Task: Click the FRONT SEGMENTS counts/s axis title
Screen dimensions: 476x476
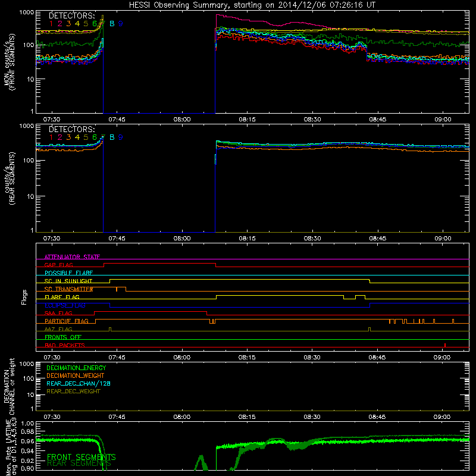Action: tap(9, 62)
